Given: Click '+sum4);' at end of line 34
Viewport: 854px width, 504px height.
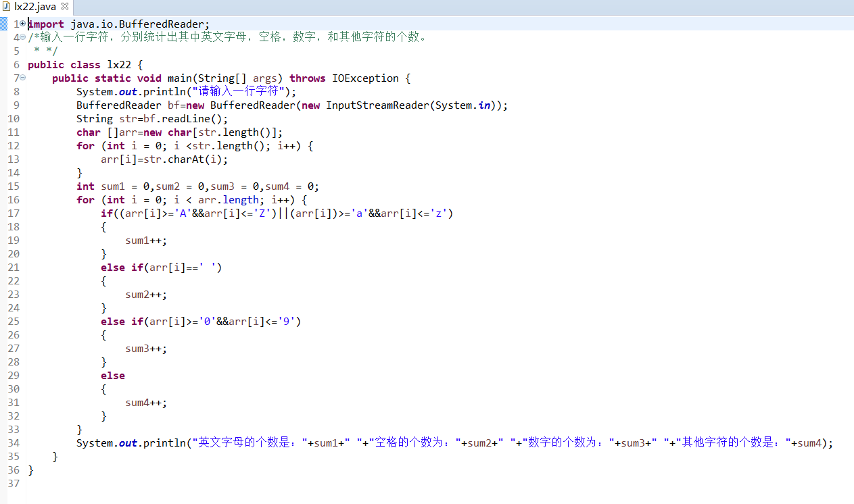Looking at the screenshot, I should pyautogui.click(x=812, y=443).
